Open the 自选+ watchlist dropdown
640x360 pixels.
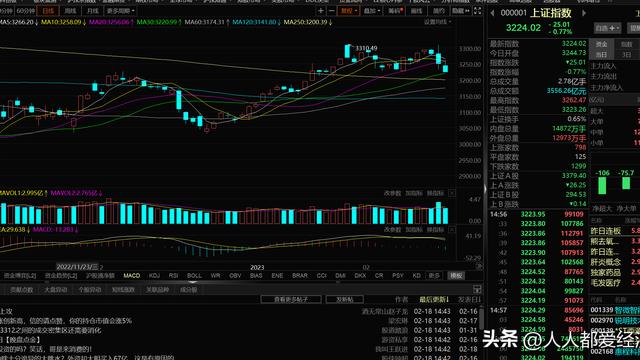click(x=607, y=28)
